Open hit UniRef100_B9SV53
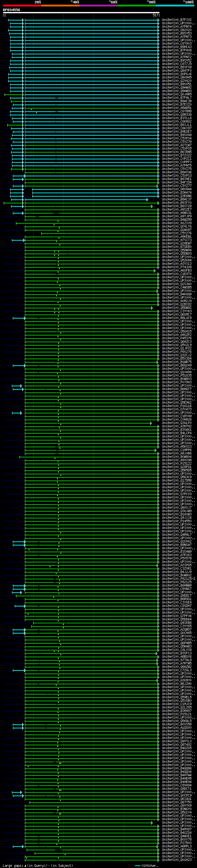Viewport: 197px width, 868px height. 177,33
